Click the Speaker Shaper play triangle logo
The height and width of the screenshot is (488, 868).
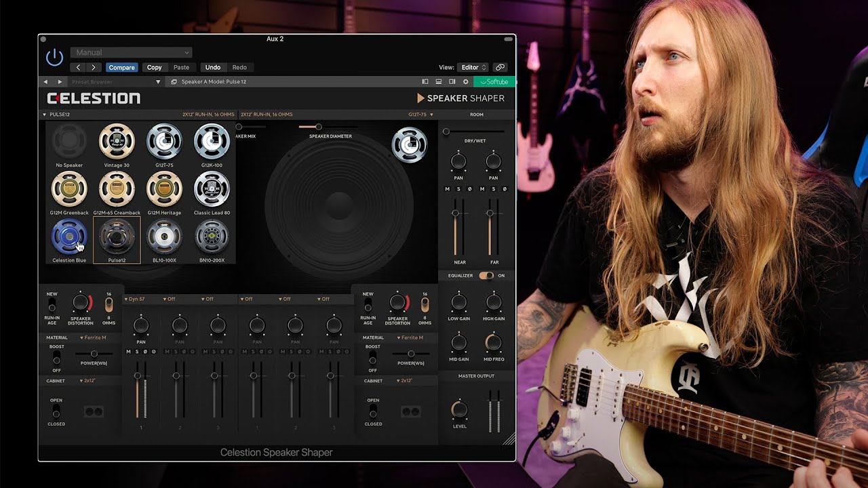420,98
